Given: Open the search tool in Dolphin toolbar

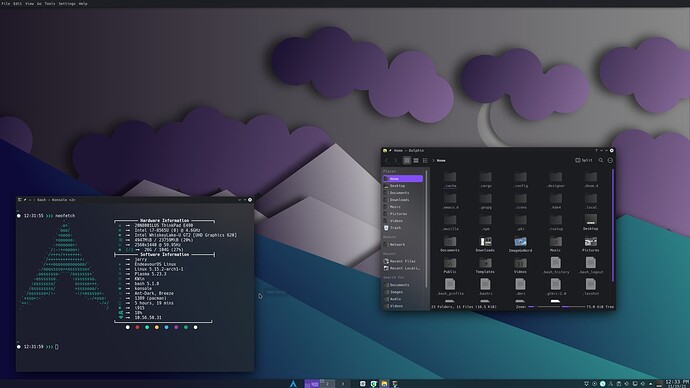Looking at the screenshot, I should (601, 161).
